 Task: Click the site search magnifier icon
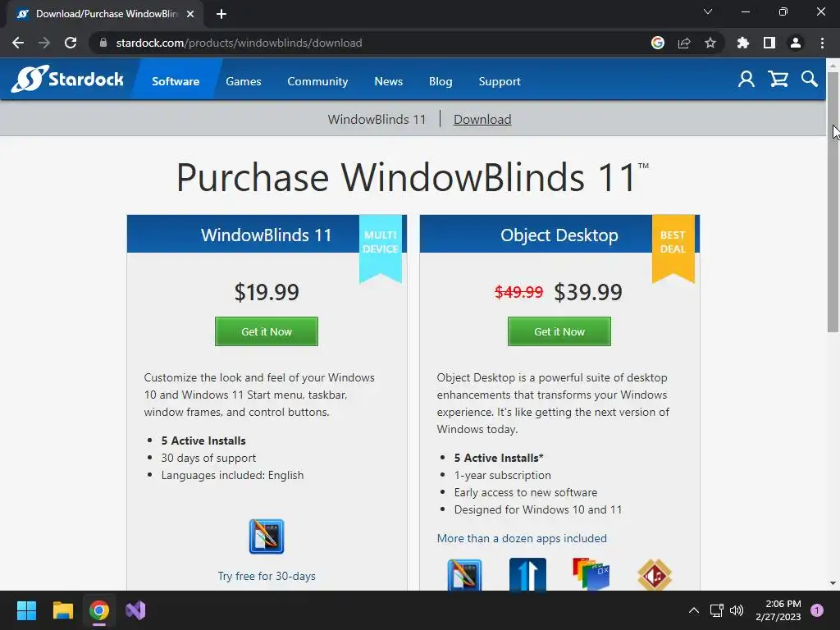[x=810, y=80]
